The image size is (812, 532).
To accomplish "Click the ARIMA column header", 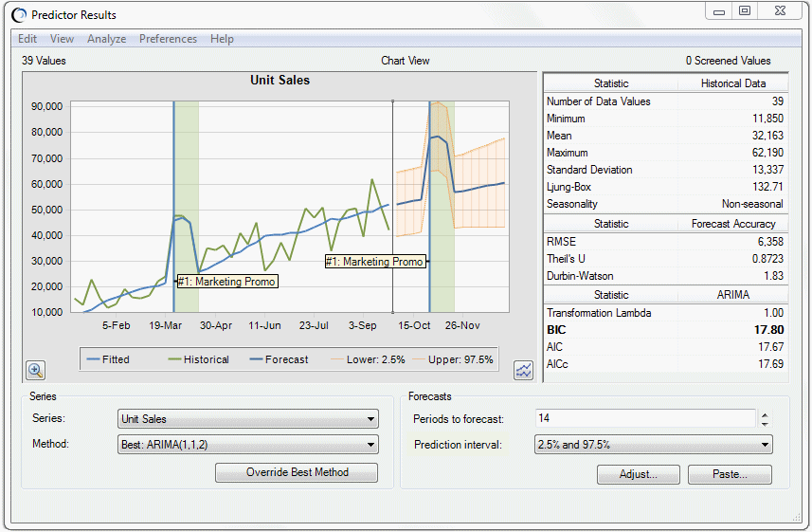I will 733,295.
